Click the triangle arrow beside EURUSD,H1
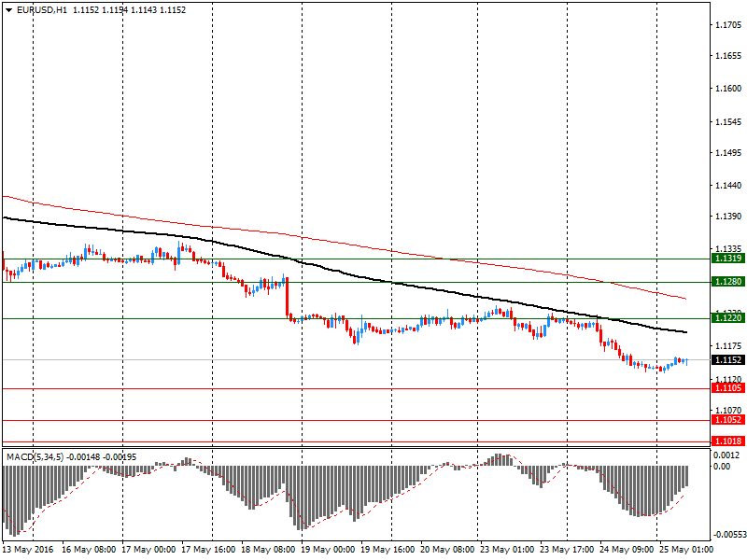The height and width of the screenshot is (560, 747). (9, 10)
